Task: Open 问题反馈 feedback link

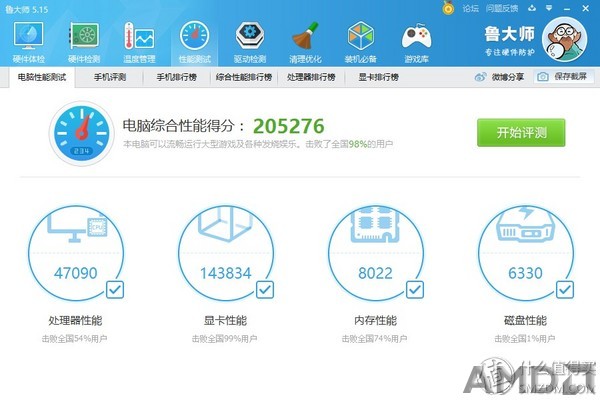Action: 502,8
